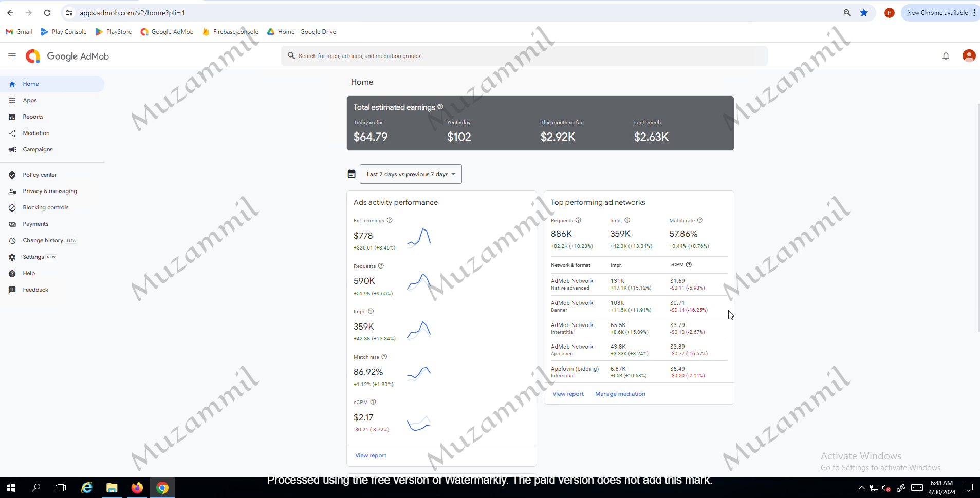Click help icon beside Requests in Ads activity
This screenshot has height=498, width=980.
(381, 266)
